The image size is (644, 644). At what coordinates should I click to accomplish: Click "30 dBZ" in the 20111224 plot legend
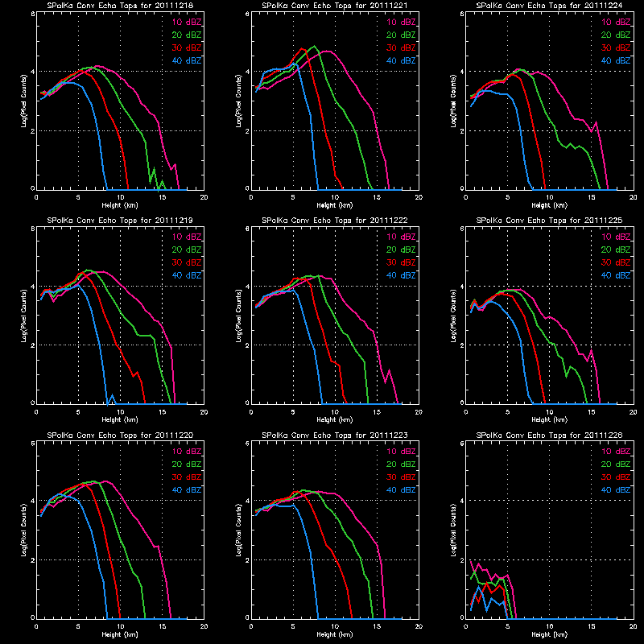[616, 48]
